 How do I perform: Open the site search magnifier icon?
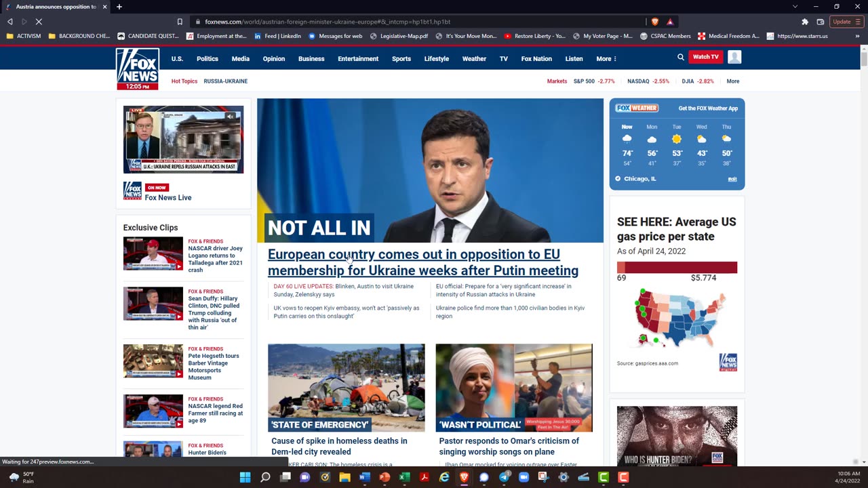(681, 58)
